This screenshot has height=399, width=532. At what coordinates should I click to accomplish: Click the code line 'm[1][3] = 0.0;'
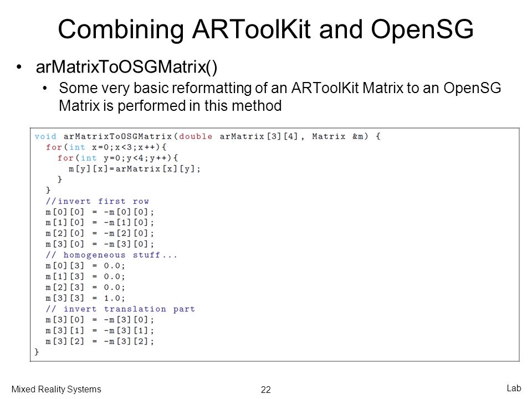[85, 277]
